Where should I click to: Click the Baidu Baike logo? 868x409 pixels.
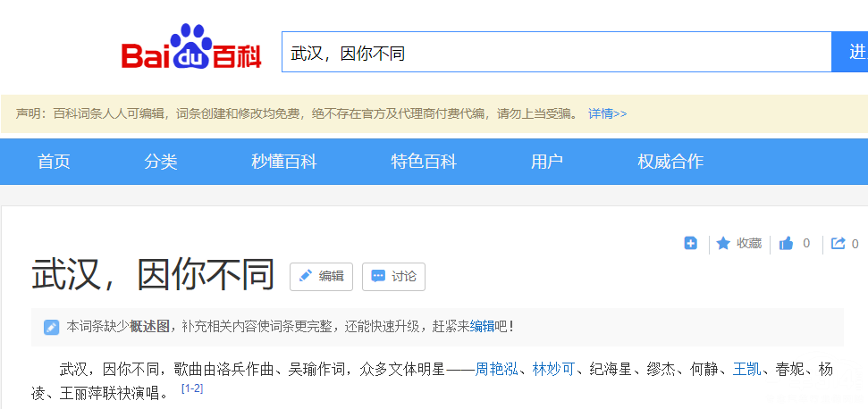click(x=191, y=50)
